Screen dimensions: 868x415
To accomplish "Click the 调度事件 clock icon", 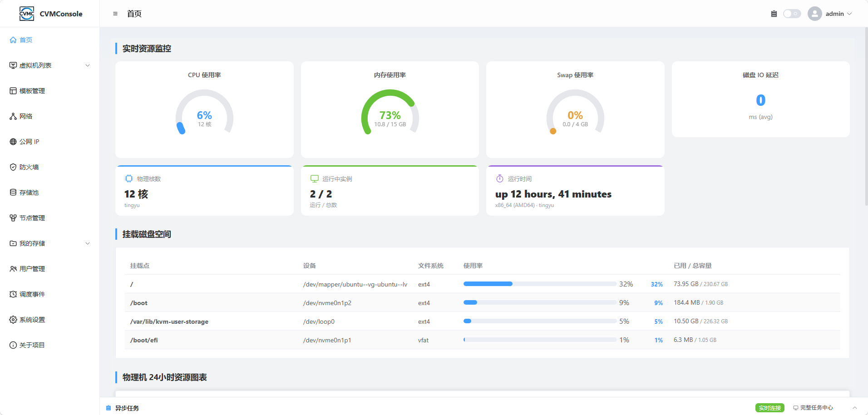I will [13, 294].
